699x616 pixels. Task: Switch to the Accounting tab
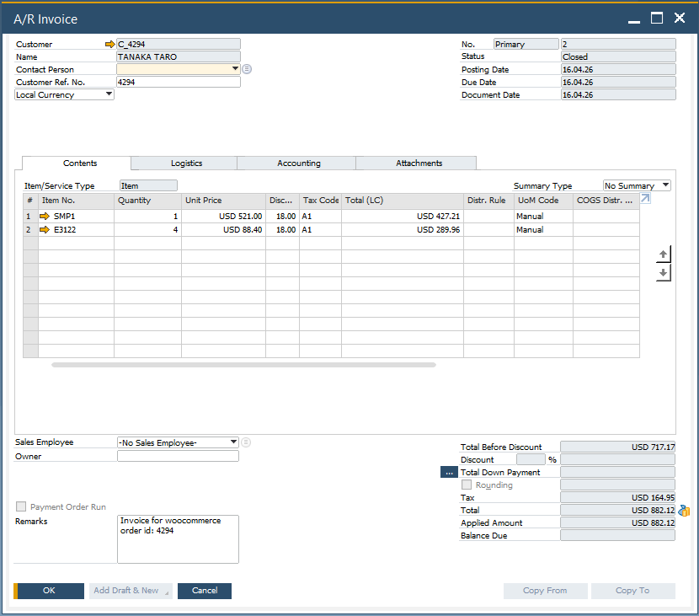pyautogui.click(x=299, y=163)
